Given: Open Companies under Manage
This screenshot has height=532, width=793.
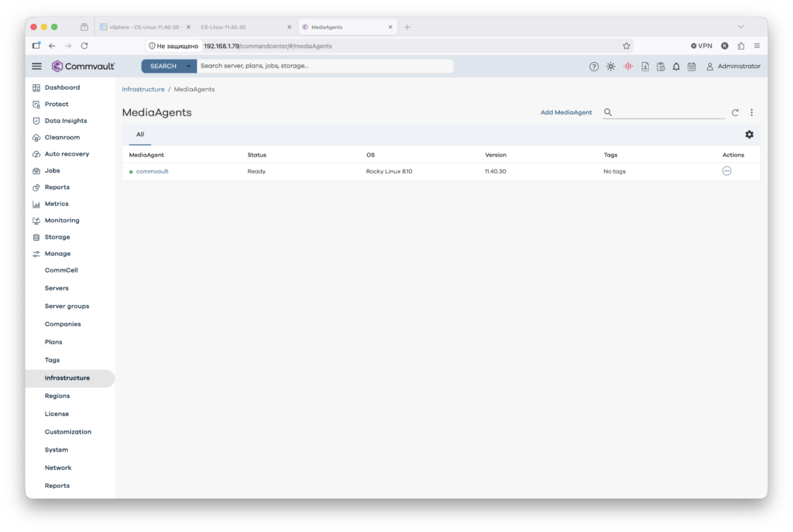Looking at the screenshot, I should pos(63,324).
